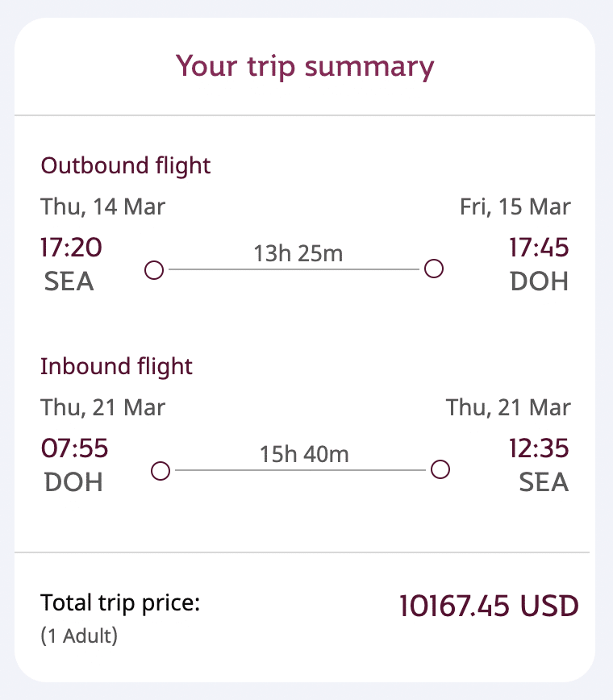Click the 15h 40m inbound duration
Screen dimensions: 613x700
[304, 455]
